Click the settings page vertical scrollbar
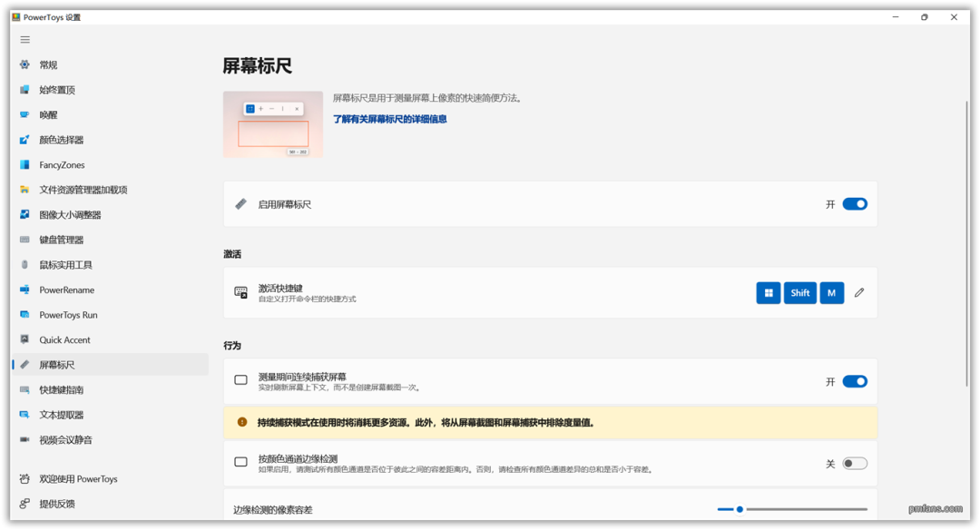Screen dimensions: 980x530 (x=966, y=244)
